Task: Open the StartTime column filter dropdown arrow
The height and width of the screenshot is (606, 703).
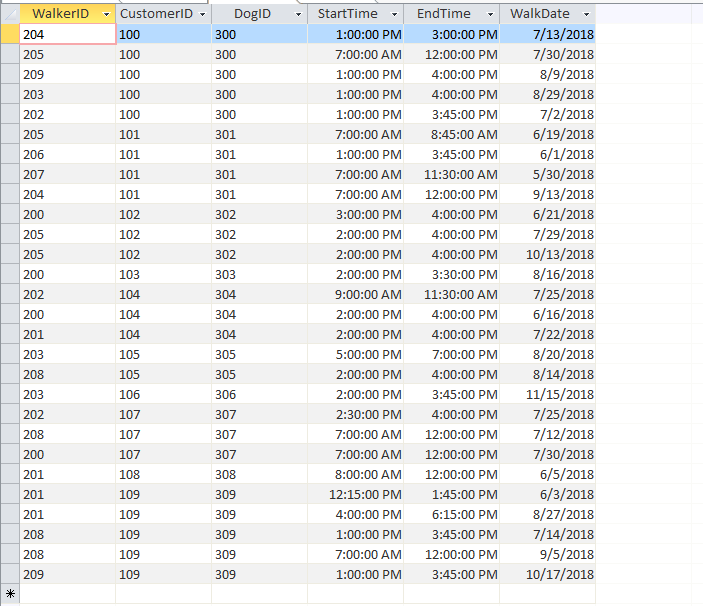Action: (x=395, y=14)
